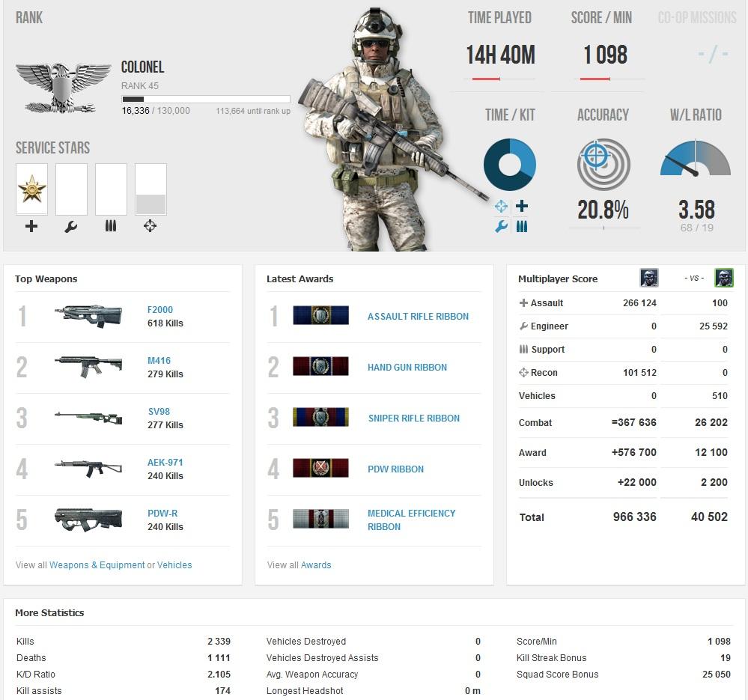Click the PDW Ribbon image

[x=320, y=468]
